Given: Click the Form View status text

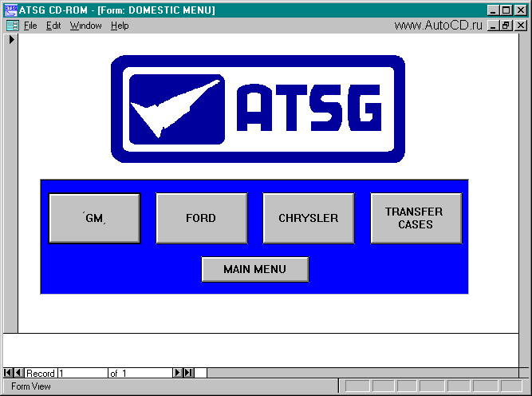Looking at the screenshot, I should pos(31,386).
